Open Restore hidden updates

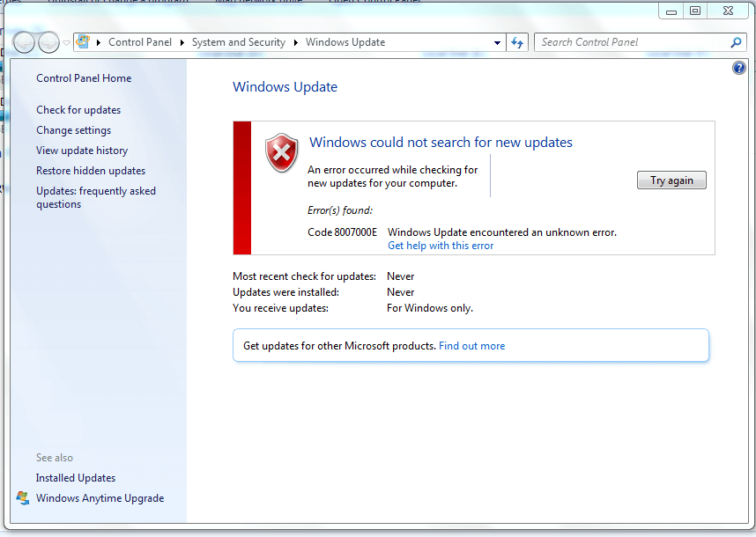coord(91,171)
